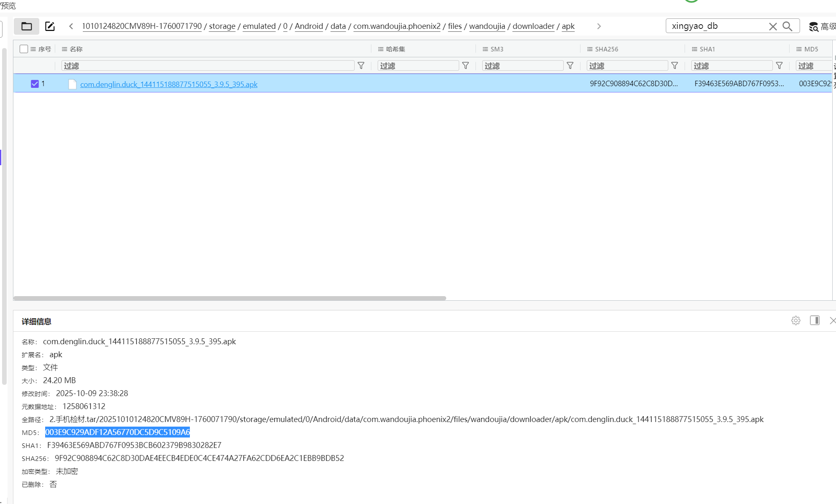Navigate to the wandoujia breadcrumb folder
Image resolution: width=836 pixels, height=504 pixels.
point(487,26)
